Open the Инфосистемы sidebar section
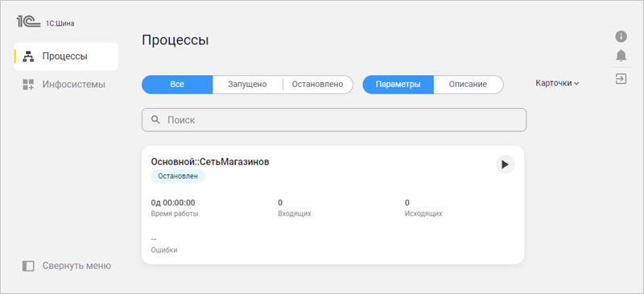Image resolution: width=644 pixels, height=294 pixels. pos(66,85)
